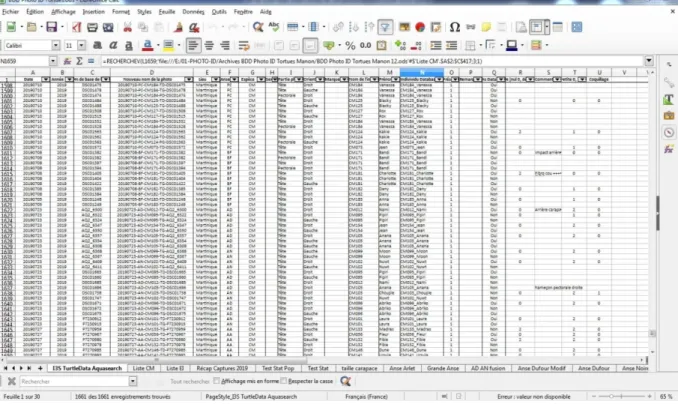Insert chart pie icon
678x404 pixels.
click(420, 27)
